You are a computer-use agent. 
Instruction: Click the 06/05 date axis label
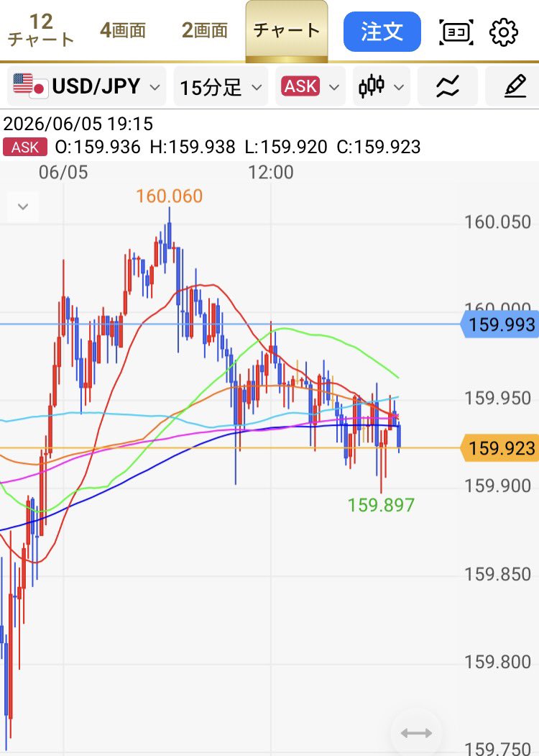tap(63, 172)
